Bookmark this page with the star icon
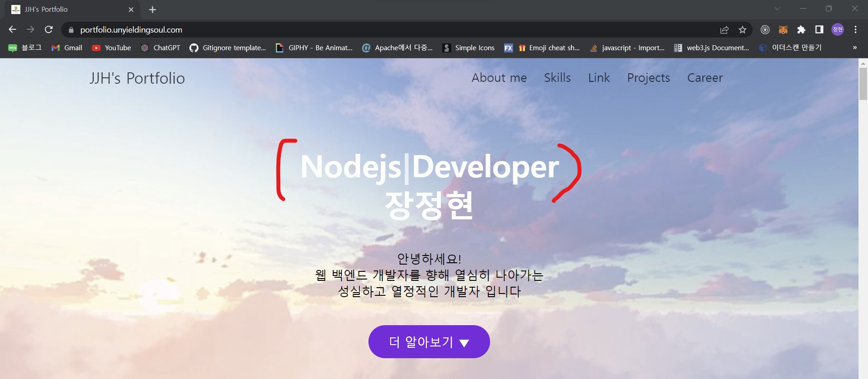Screen dimensions: 868x379 pyautogui.click(x=742, y=30)
